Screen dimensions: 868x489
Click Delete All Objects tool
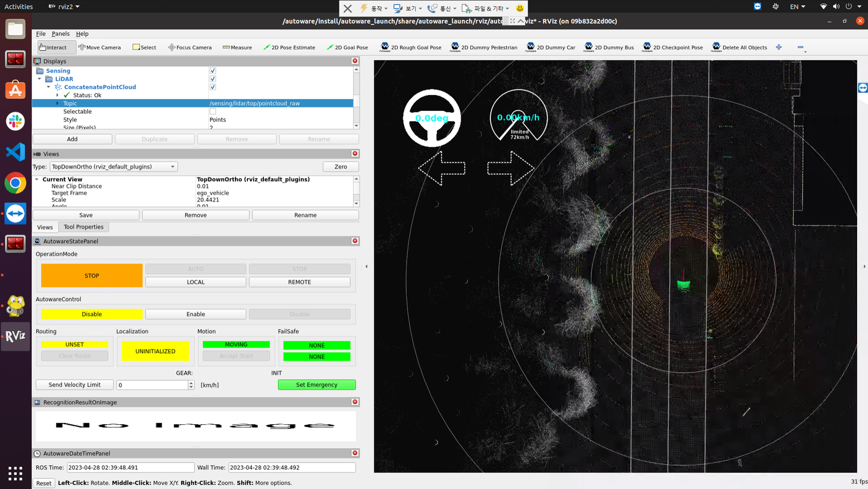[x=739, y=47]
